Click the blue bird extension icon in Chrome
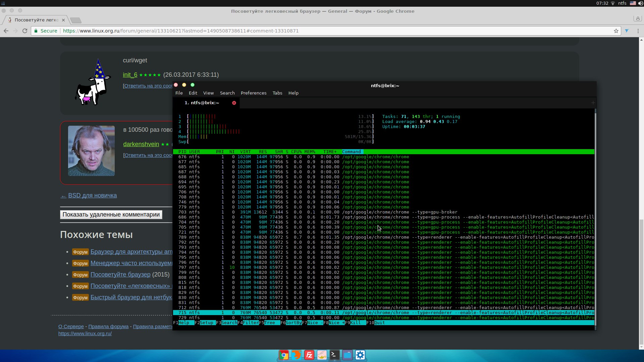The image size is (644, 362). [x=627, y=31]
